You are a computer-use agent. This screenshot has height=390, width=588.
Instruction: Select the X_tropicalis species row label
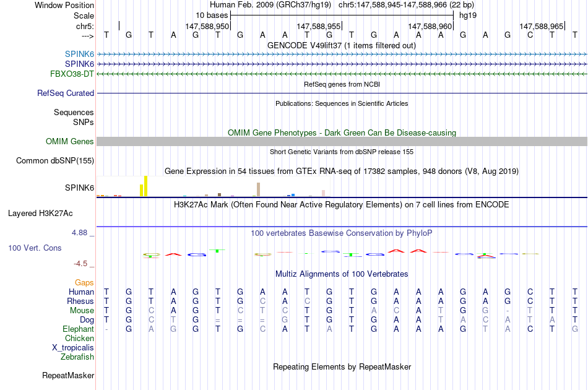[73, 348]
